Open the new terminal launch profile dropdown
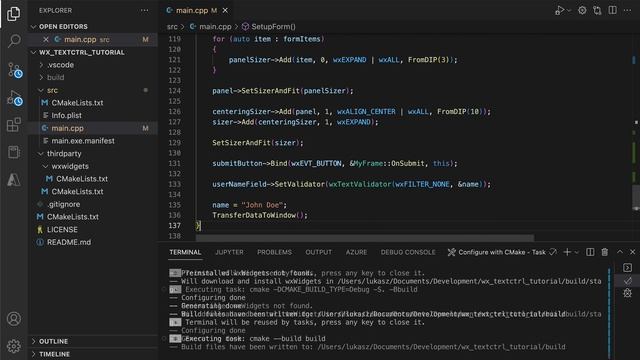Viewport: 640px width, 360px height. (576, 253)
